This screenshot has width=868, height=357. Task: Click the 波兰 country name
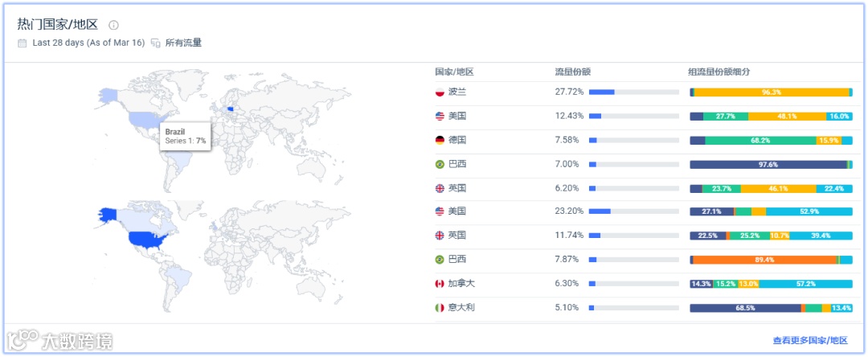(457, 92)
